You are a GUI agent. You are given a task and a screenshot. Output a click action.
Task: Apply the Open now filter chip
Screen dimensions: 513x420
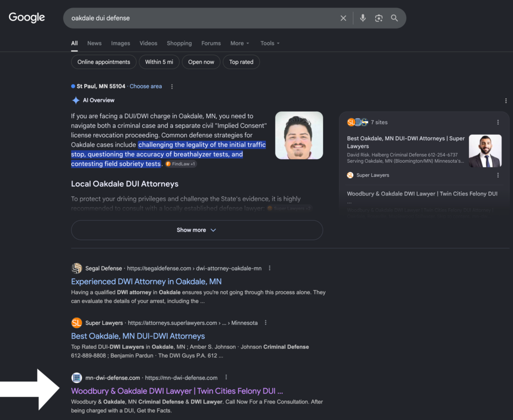tap(201, 62)
